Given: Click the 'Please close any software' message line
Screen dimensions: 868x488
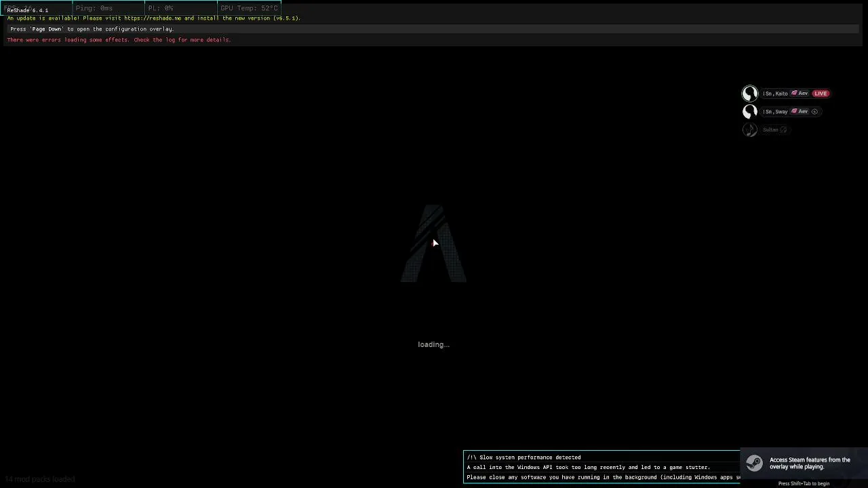Looking at the screenshot, I should (603, 478).
